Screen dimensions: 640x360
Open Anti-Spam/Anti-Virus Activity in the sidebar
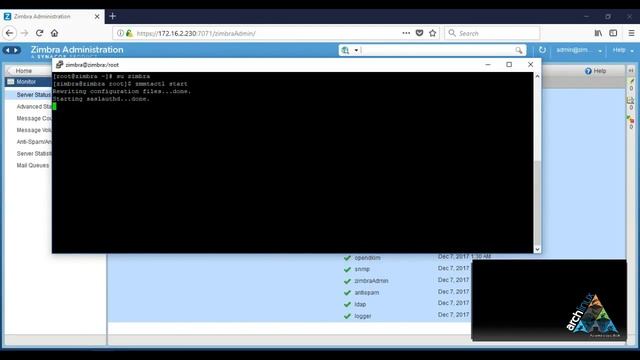point(33,142)
